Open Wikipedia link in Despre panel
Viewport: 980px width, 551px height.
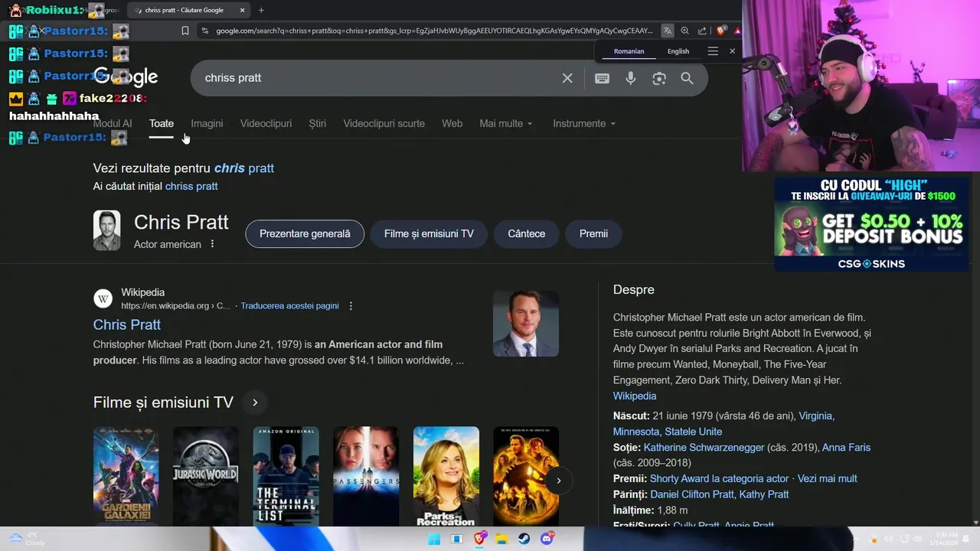(635, 396)
